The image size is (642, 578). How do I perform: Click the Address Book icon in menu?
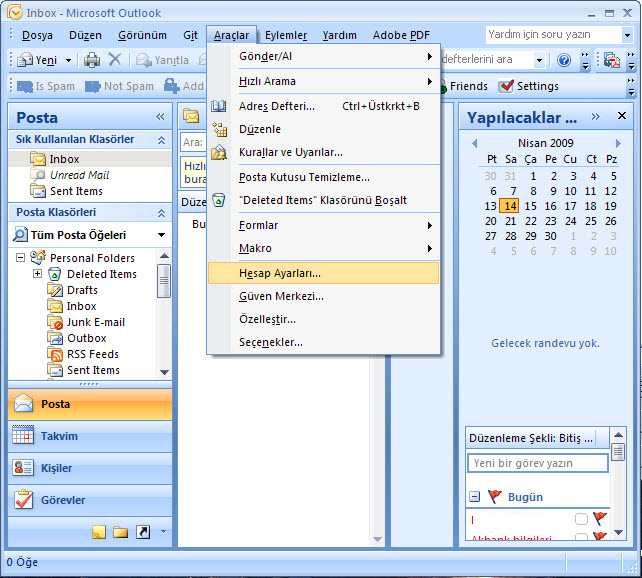219,106
